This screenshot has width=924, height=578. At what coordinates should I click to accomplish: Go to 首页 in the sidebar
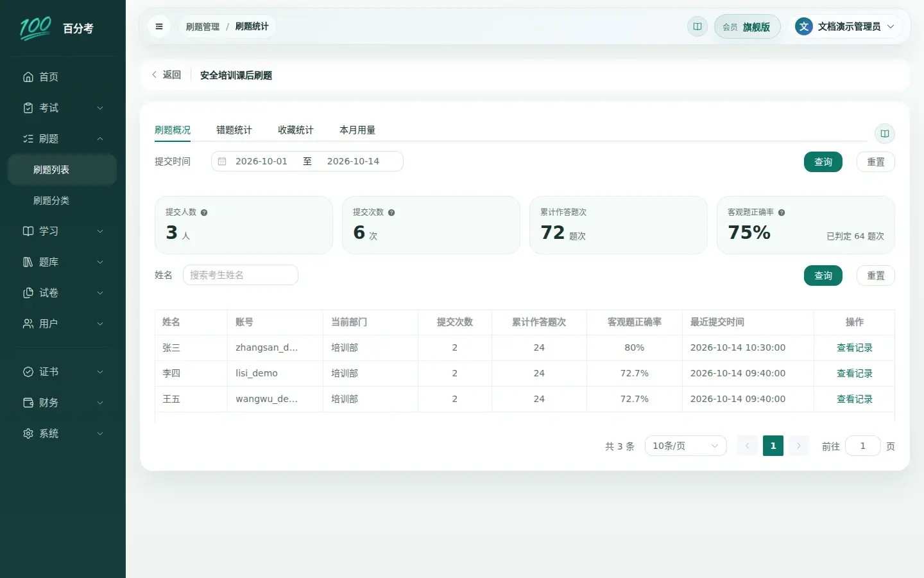(x=63, y=77)
